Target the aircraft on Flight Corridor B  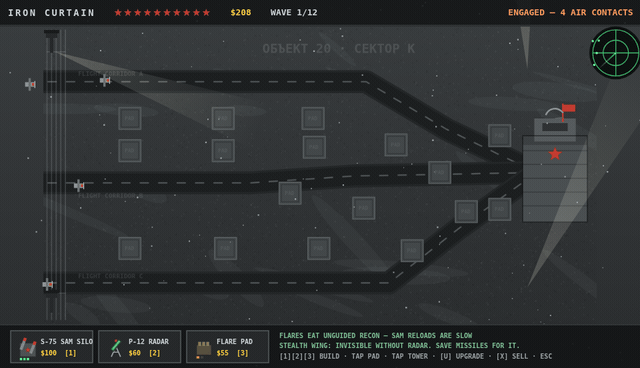click(x=79, y=186)
